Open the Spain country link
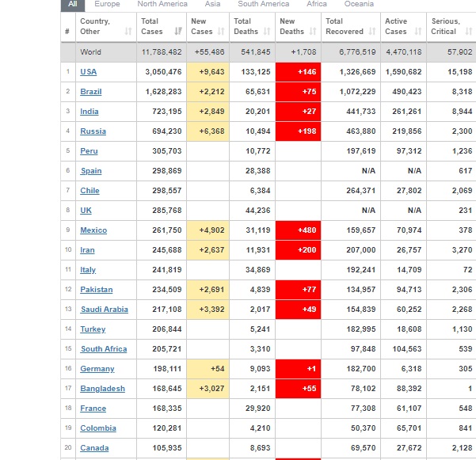Viewport: 476px width, 460px height. (91, 171)
